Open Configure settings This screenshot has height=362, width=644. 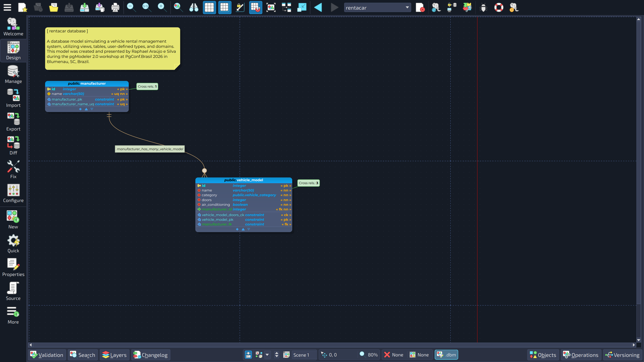click(x=13, y=193)
